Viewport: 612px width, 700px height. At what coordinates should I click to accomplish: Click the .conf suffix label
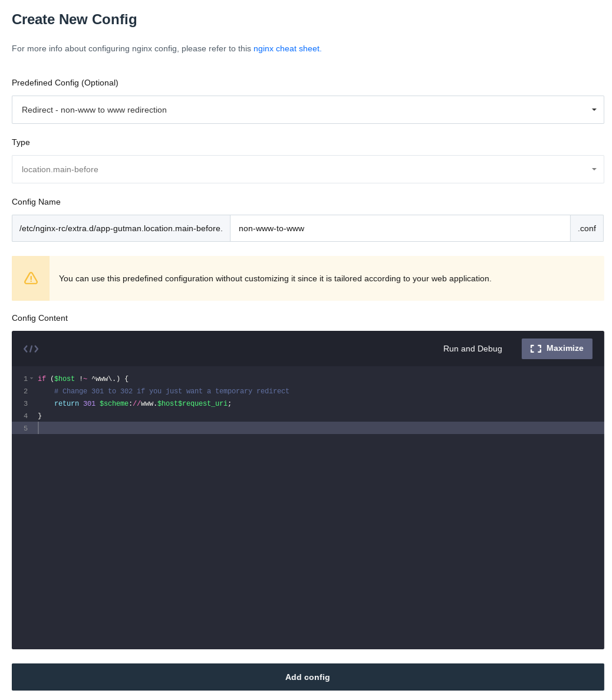(587, 228)
